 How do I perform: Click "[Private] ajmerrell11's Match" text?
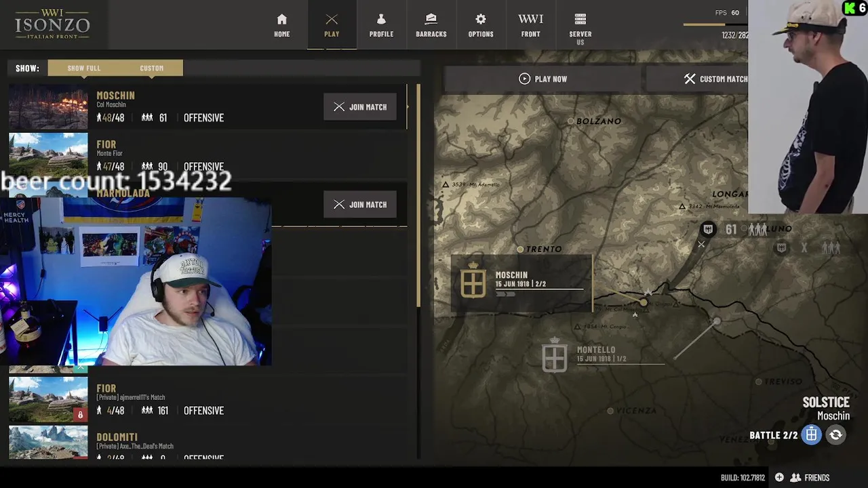click(130, 397)
